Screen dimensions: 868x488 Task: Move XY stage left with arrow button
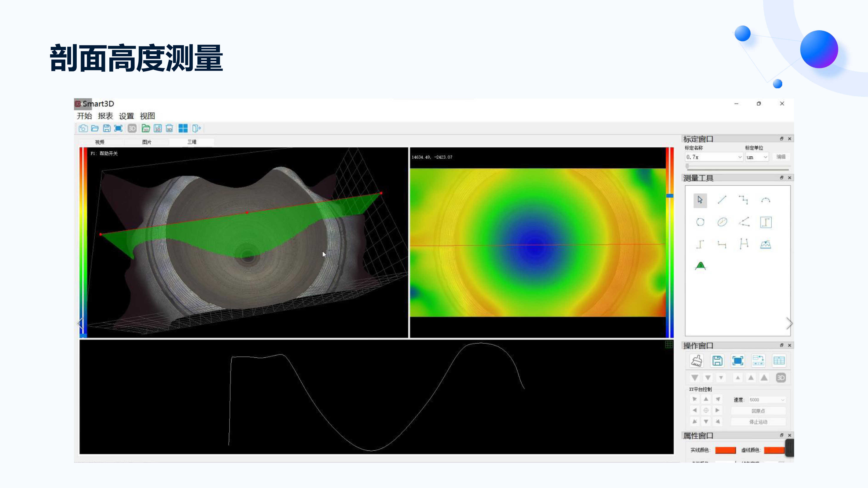[694, 410]
